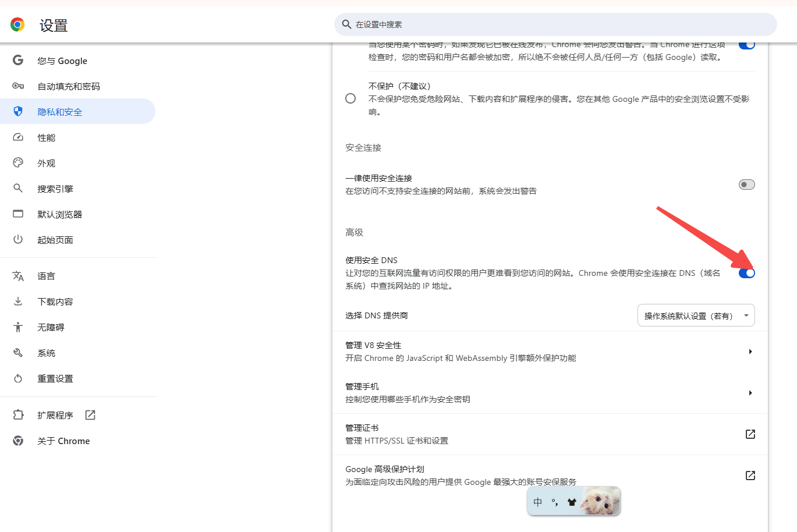Open the external link icon for 管理证书
Image resolution: width=797 pixels, height=532 pixels.
click(x=750, y=434)
